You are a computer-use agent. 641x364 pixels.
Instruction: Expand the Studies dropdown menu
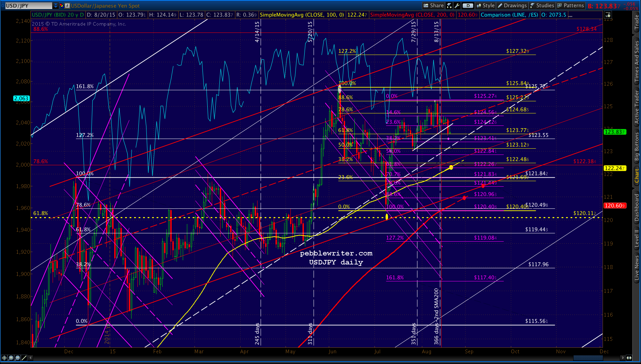pyautogui.click(x=542, y=6)
